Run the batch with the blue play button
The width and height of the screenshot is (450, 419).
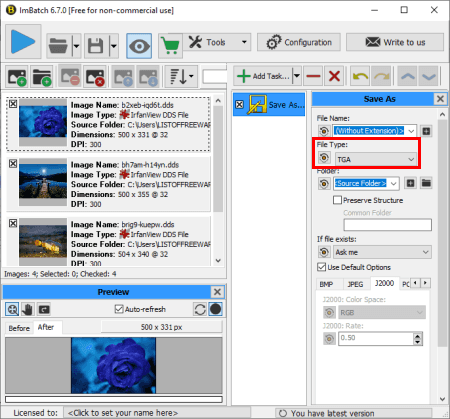(x=23, y=42)
